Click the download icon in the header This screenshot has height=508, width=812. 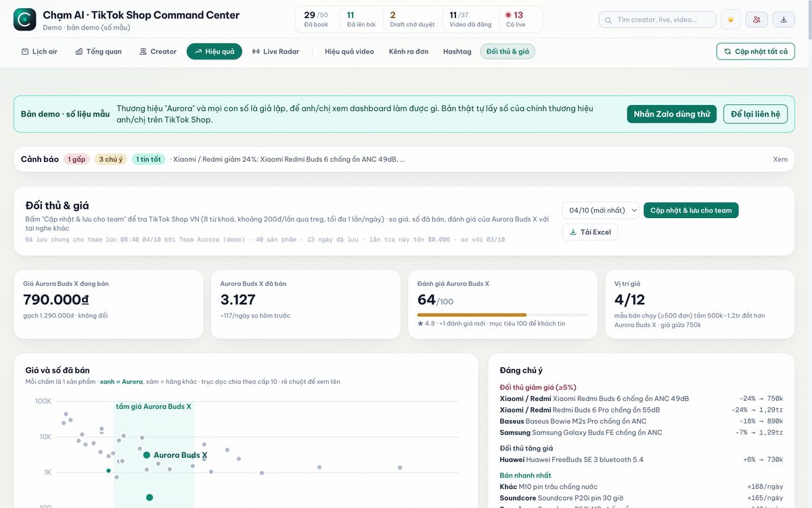tap(784, 20)
